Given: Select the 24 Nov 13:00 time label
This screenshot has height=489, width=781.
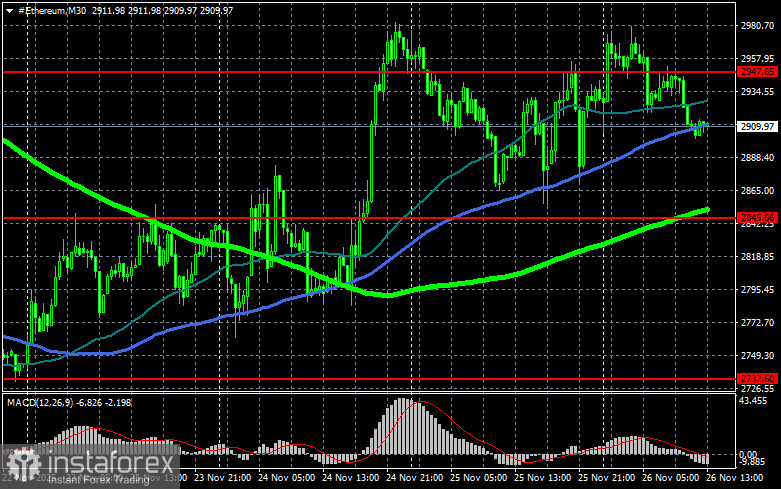Looking at the screenshot, I should click(351, 478).
